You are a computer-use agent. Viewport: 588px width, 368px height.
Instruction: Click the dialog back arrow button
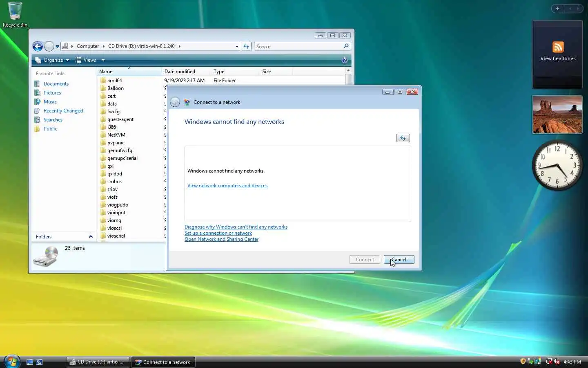pyautogui.click(x=175, y=102)
